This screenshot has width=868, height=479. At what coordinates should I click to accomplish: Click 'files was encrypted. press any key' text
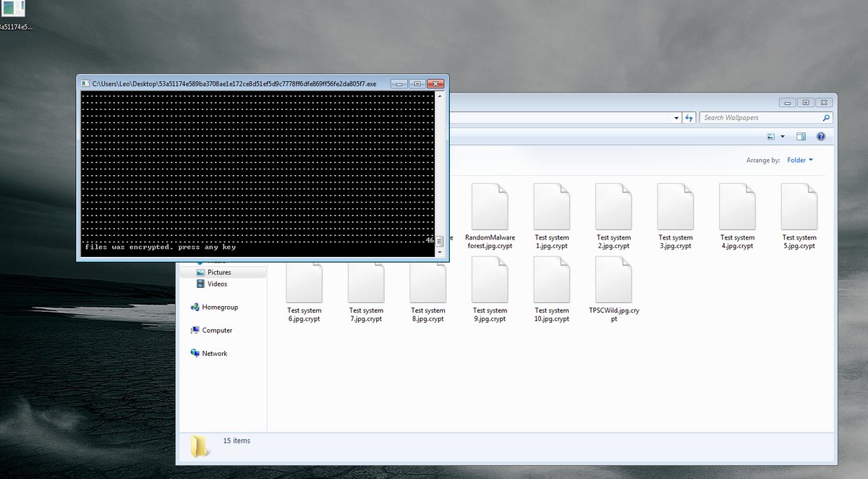(161, 247)
